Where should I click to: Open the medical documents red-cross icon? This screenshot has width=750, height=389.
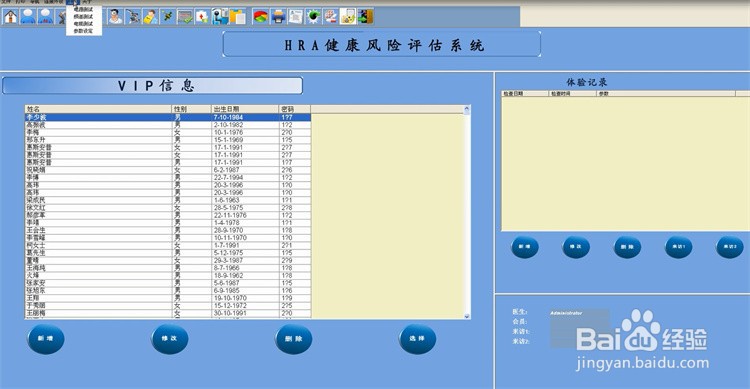[x=202, y=17]
